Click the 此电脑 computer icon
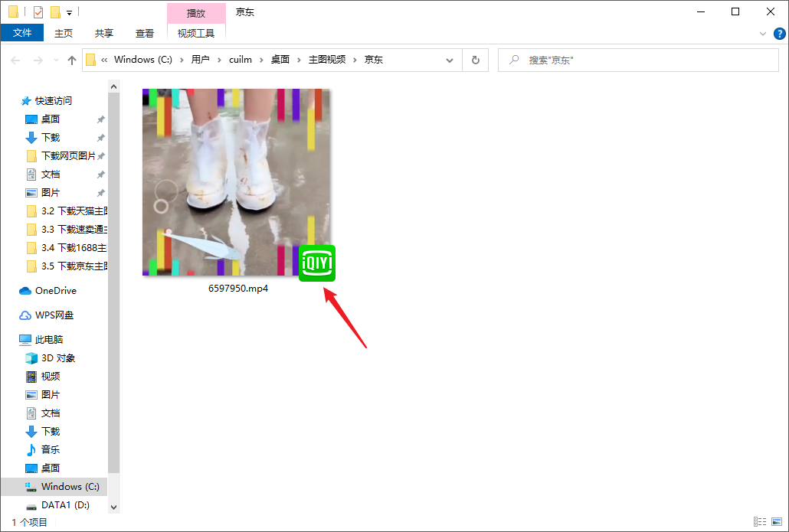The width and height of the screenshot is (789, 532). (25, 340)
